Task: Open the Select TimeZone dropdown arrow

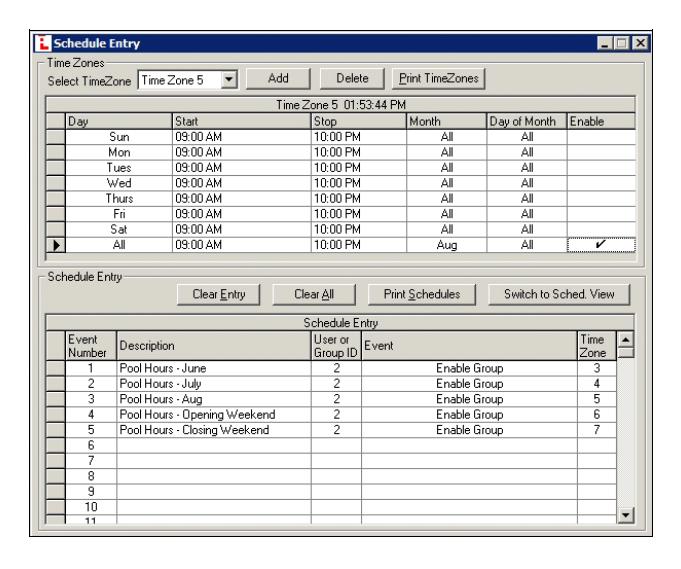Action: pyautogui.click(x=228, y=80)
